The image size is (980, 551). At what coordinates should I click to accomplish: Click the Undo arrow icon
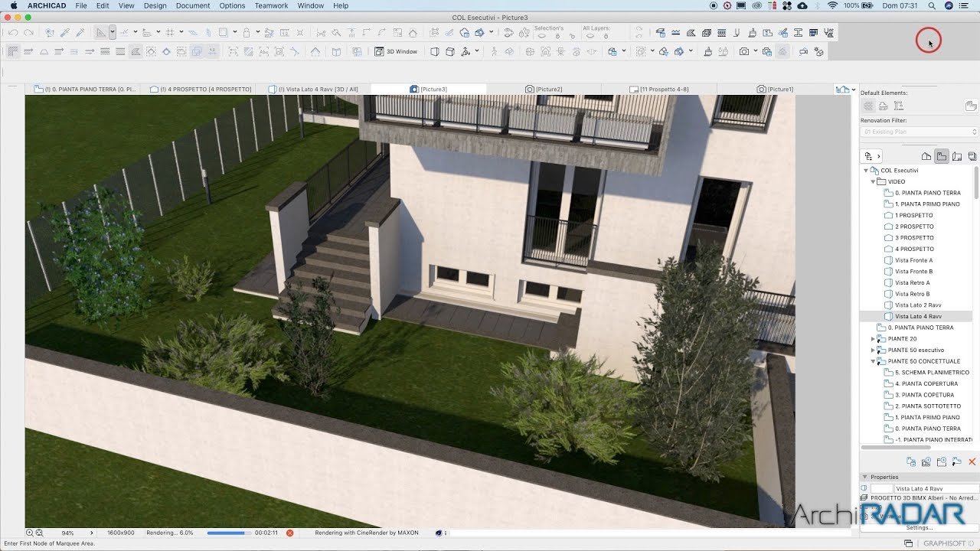pos(13,32)
